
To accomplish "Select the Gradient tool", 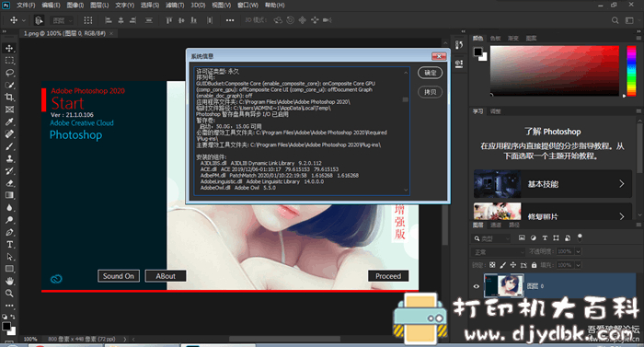I will tap(9, 195).
